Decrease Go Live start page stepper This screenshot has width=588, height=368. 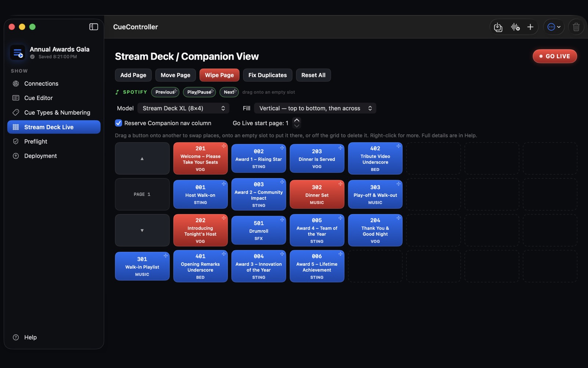[297, 126]
